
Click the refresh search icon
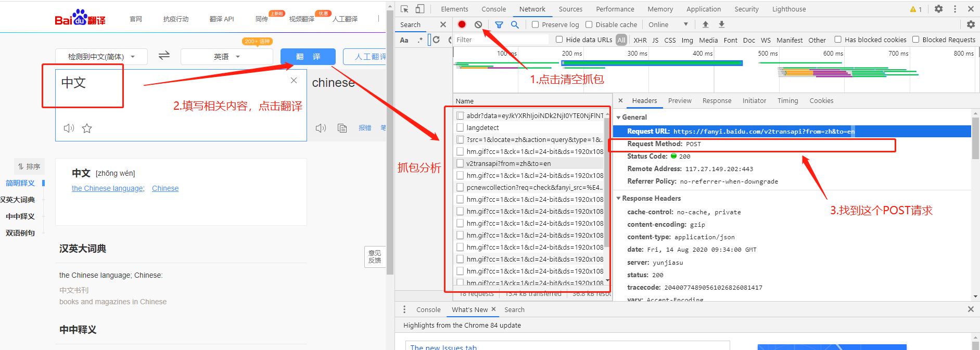point(436,40)
